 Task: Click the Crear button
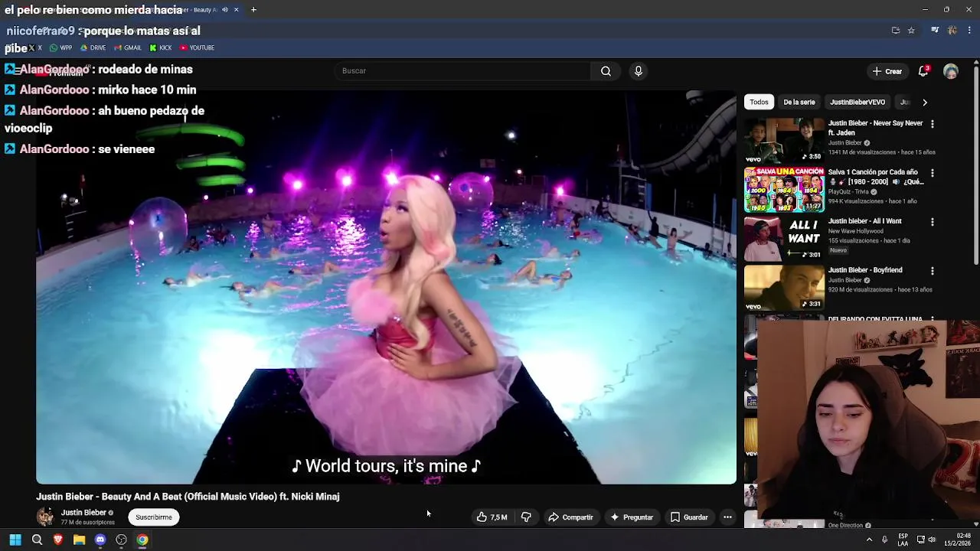tap(887, 71)
